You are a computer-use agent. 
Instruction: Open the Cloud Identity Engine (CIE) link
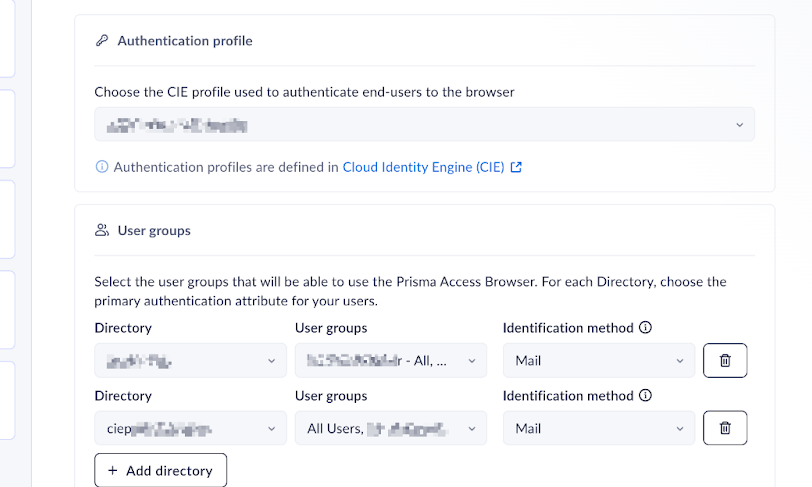(423, 167)
